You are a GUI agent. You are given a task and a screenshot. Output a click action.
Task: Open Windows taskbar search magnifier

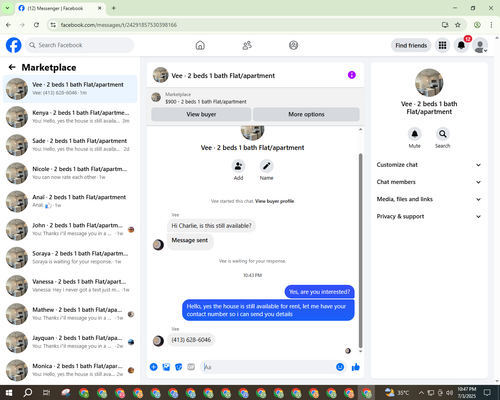28,393
